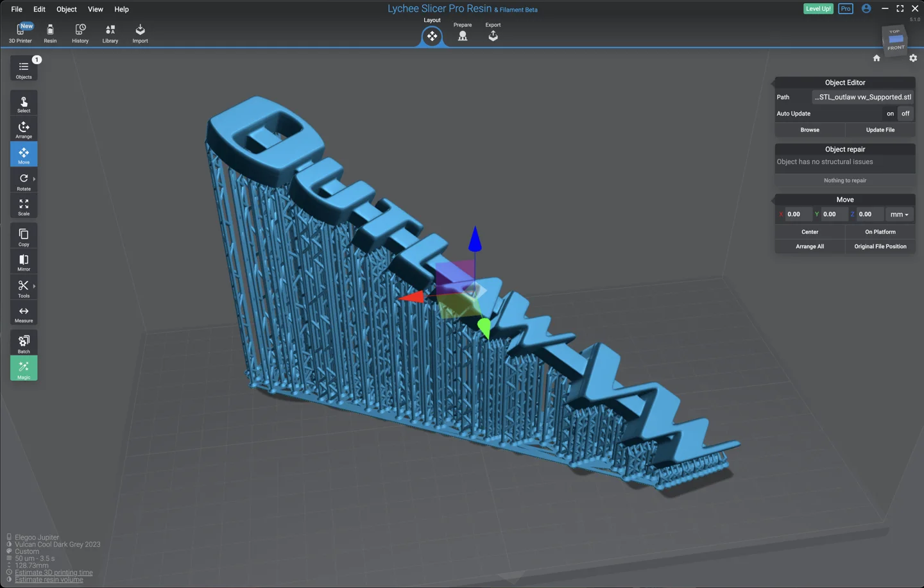Activate the Arrange tool
Viewport: 924px width, 588px height.
(24, 130)
